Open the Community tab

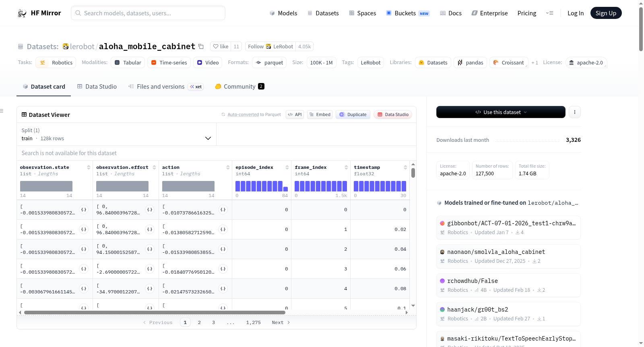click(239, 87)
